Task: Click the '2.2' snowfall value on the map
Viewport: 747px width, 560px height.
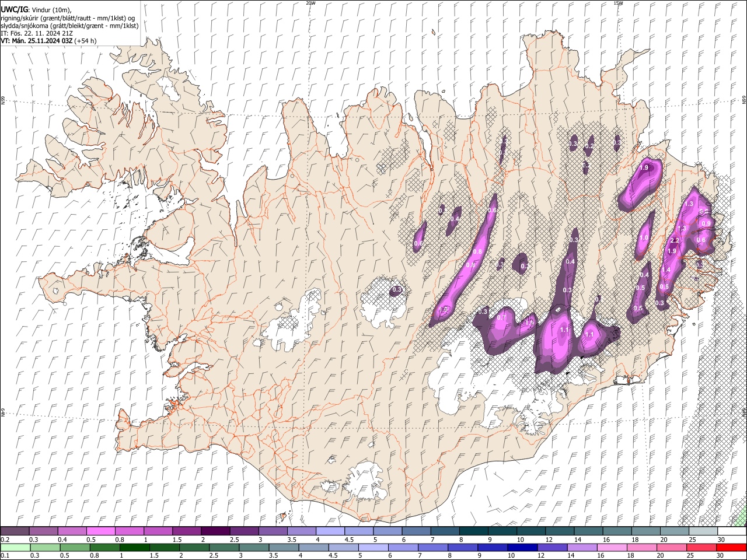Action: (x=675, y=240)
